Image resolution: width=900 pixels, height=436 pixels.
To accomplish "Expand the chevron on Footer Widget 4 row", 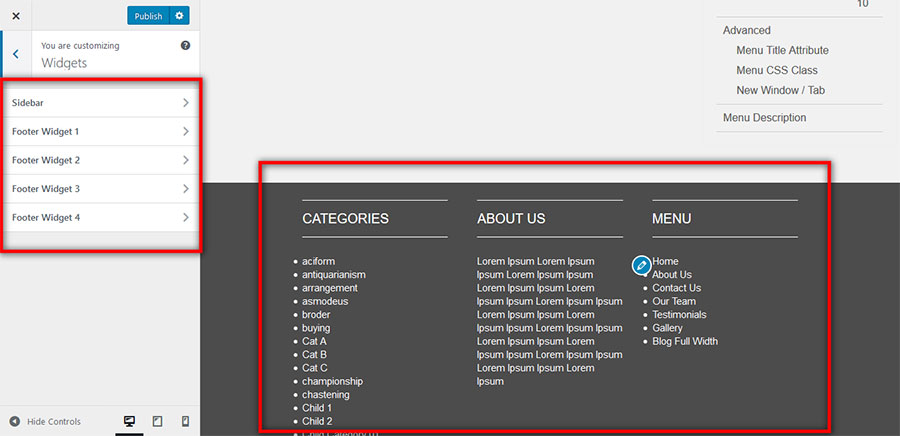I will pos(185,217).
